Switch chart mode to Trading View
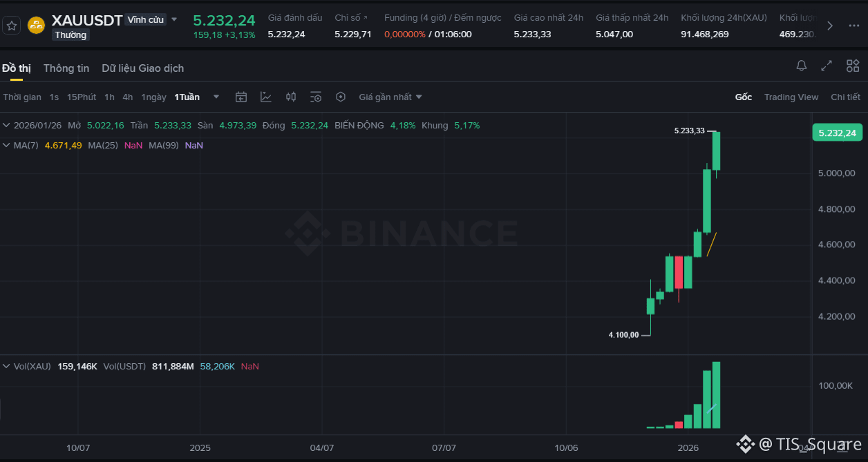 791,97
